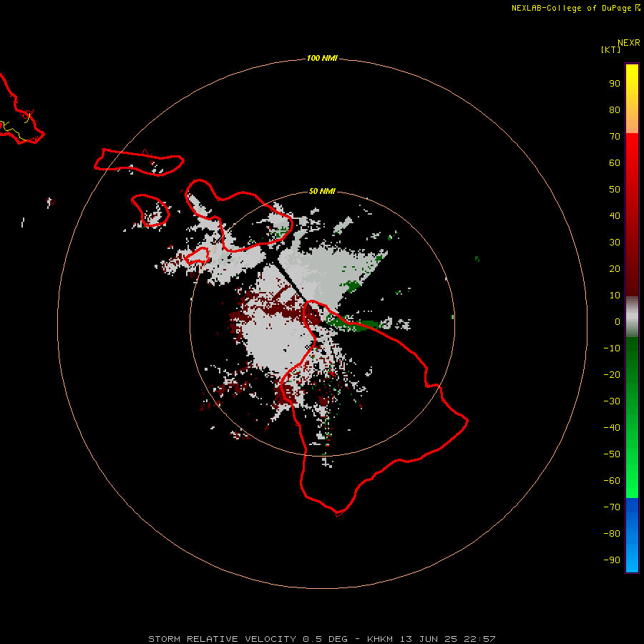Click the 10 value on the velocity scale
This screenshot has width=644, height=644.
pyautogui.click(x=615, y=296)
